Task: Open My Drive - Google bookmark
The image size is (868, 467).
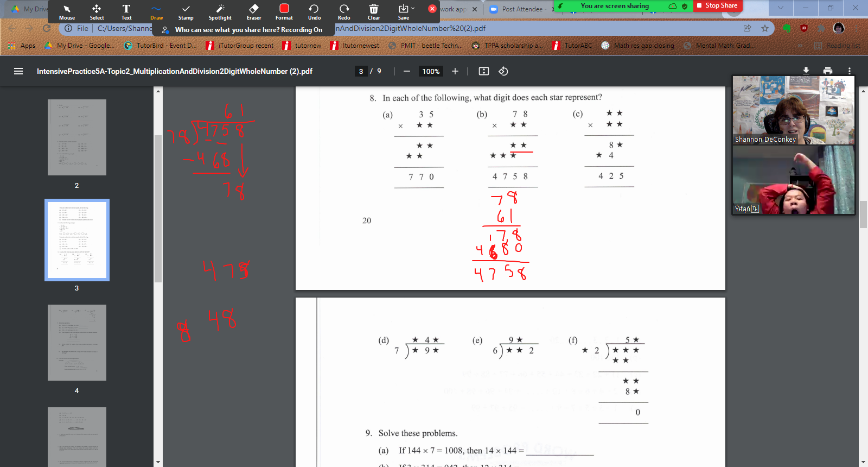Action: (x=79, y=46)
